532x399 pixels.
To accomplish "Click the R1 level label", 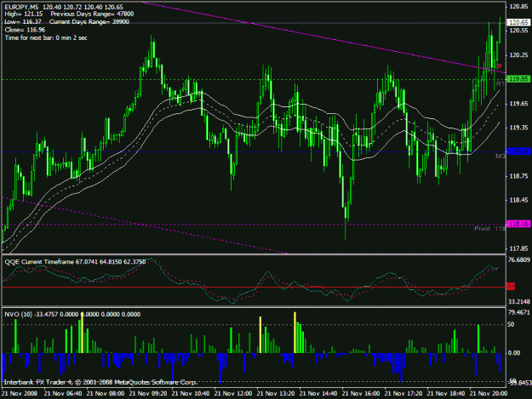I will [501, 83].
